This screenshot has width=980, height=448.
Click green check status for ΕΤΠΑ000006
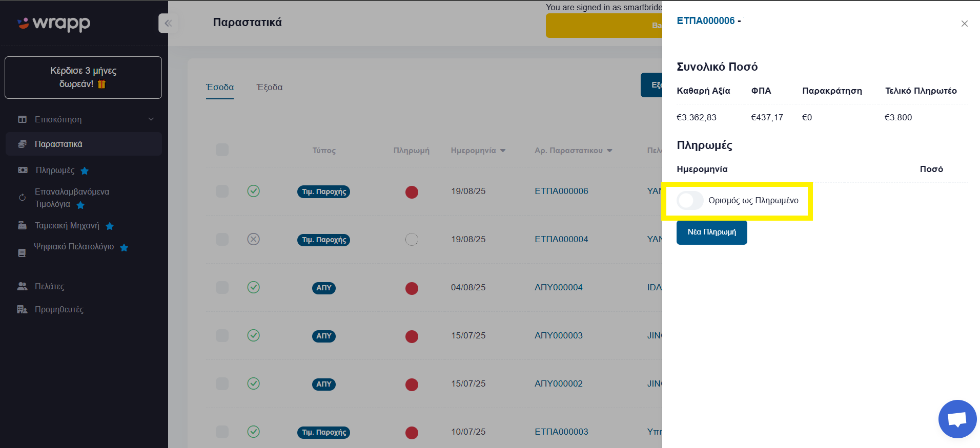[x=254, y=191]
